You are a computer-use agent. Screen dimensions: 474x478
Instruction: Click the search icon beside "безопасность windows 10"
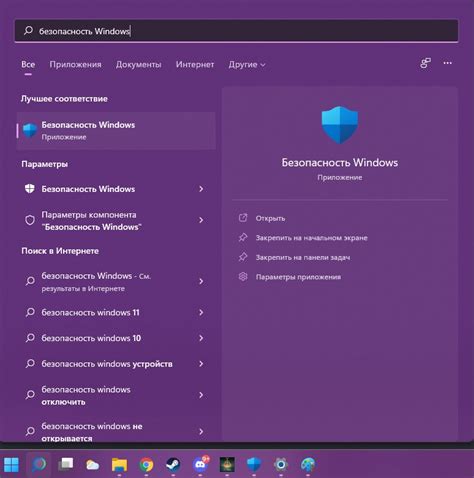click(30, 338)
